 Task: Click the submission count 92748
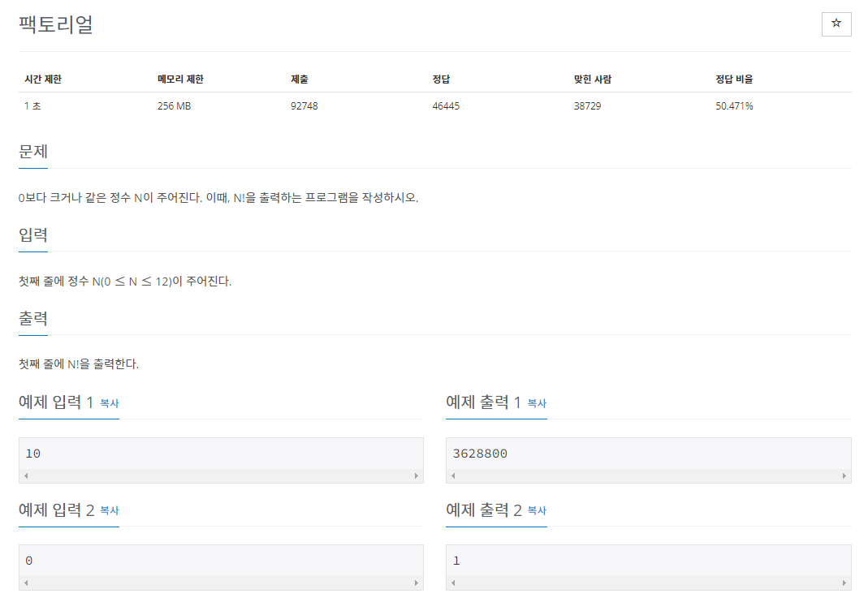click(x=304, y=105)
